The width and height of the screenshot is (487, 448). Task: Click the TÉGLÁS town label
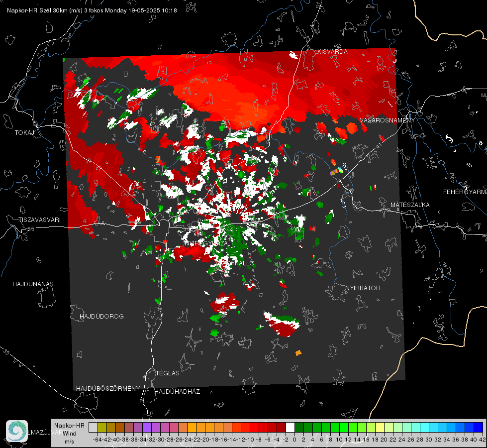tap(168, 373)
